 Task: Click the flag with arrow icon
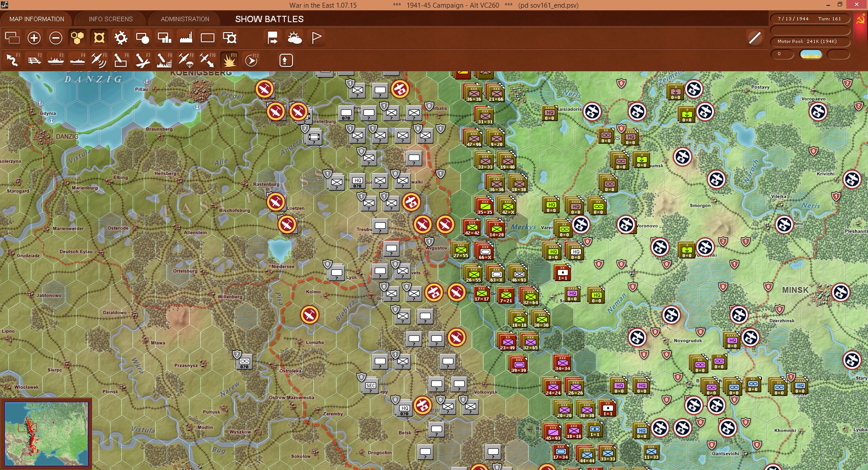(273, 38)
